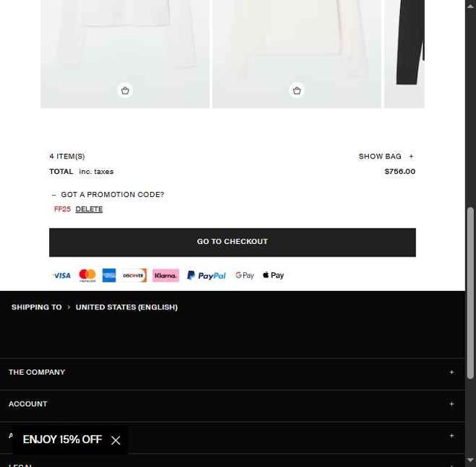Go to checkout
This screenshot has height=467, width=476.
pyautogui.click(x=232, y=242)
